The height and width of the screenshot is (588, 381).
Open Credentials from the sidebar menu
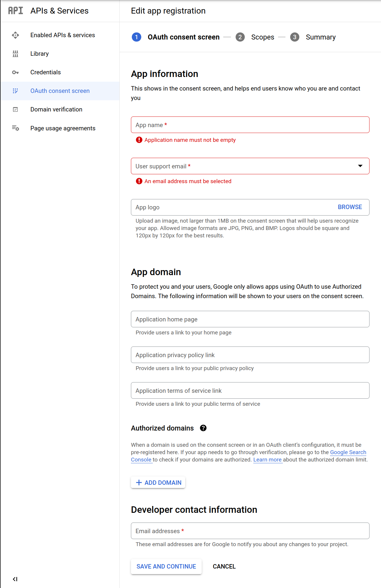tap(45, 72)
